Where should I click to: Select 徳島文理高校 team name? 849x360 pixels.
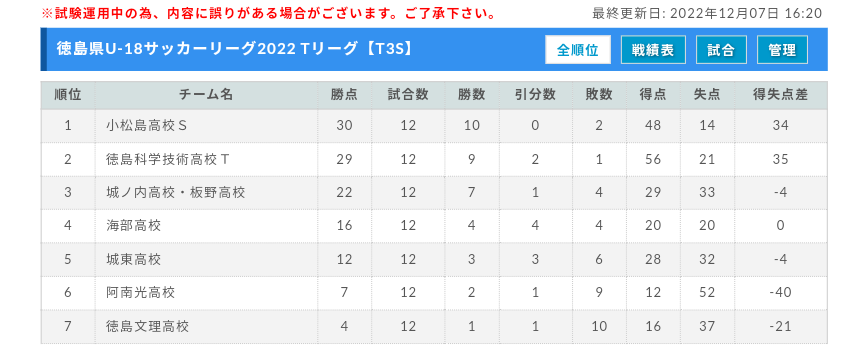(x=148, y=326)
